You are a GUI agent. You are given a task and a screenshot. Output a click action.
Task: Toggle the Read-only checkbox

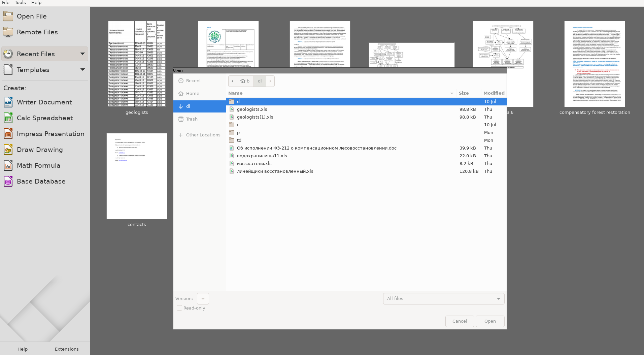coord(179,308)
